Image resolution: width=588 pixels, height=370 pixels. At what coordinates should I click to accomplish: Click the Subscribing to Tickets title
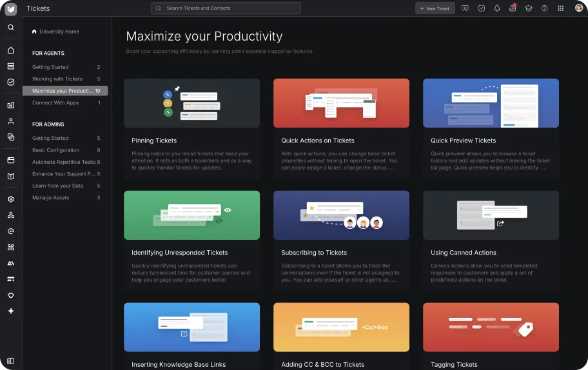click(314, 253)
